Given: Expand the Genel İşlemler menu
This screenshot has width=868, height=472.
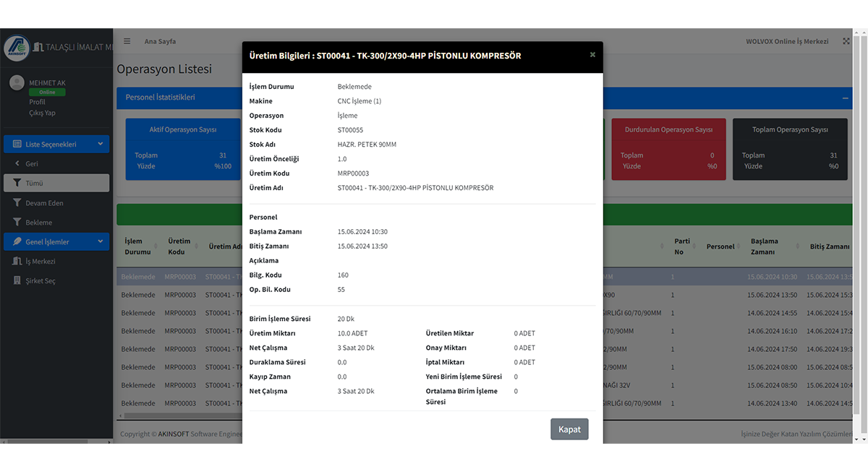Looking at the screenshot, I should click(x=56, y=242).
